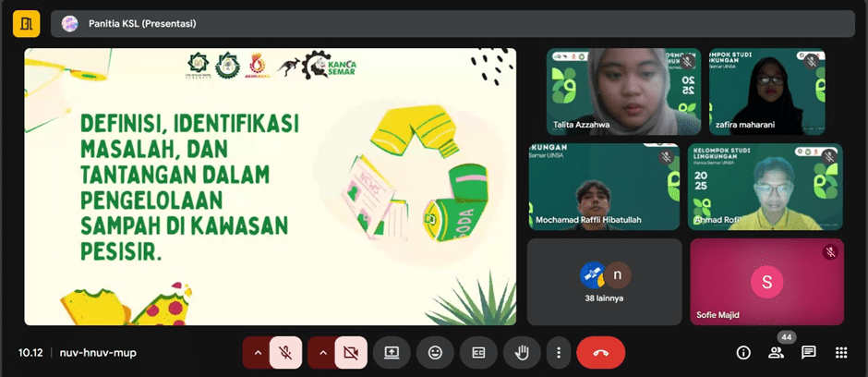Click the yellow icon at top left
The width and height of the screenshot is (868, 377).
point(26,23)
